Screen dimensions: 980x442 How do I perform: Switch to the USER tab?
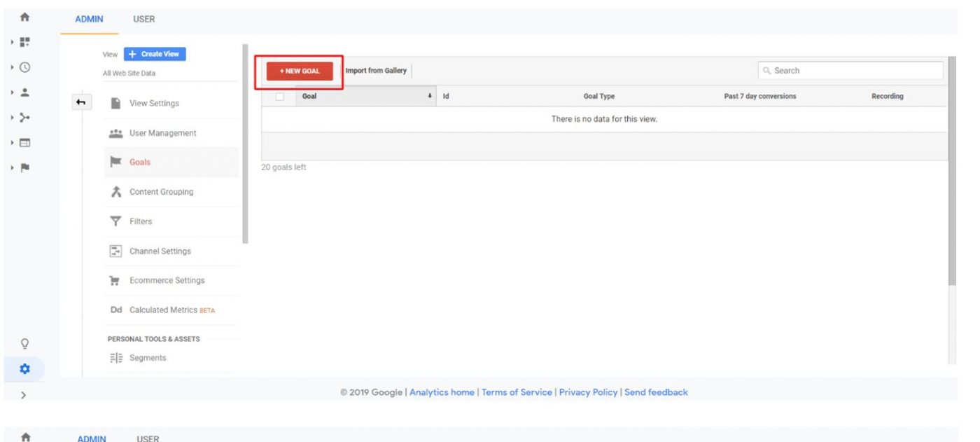(x=143, y=19)
